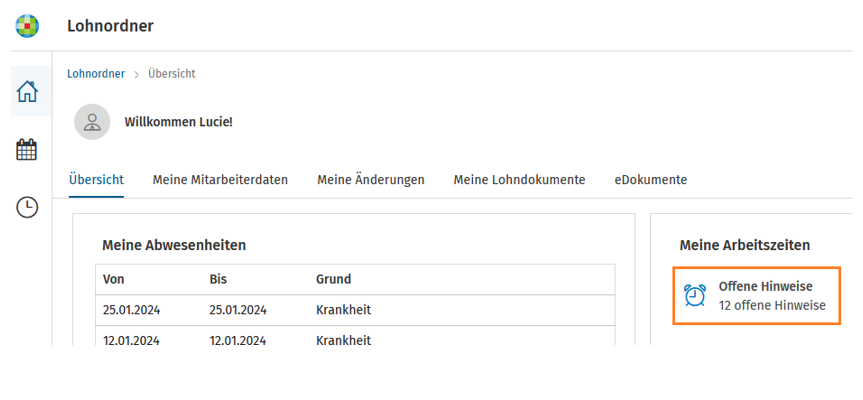Open the clock icon in sidebar
This screenshot has height=400, width=863.
pyautogui.click(x=27, y=207)
